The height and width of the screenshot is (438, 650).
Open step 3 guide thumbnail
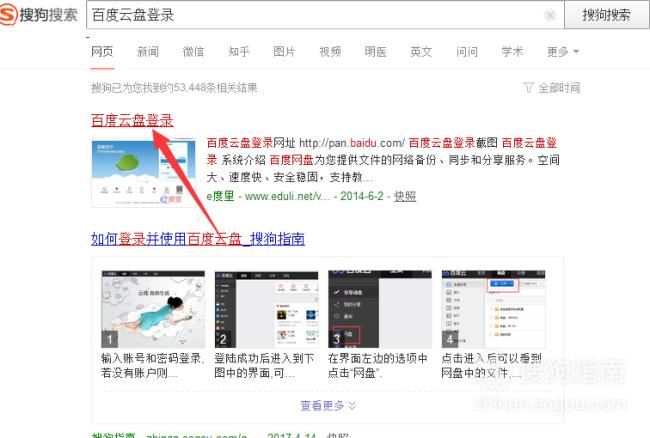[380, 309]
